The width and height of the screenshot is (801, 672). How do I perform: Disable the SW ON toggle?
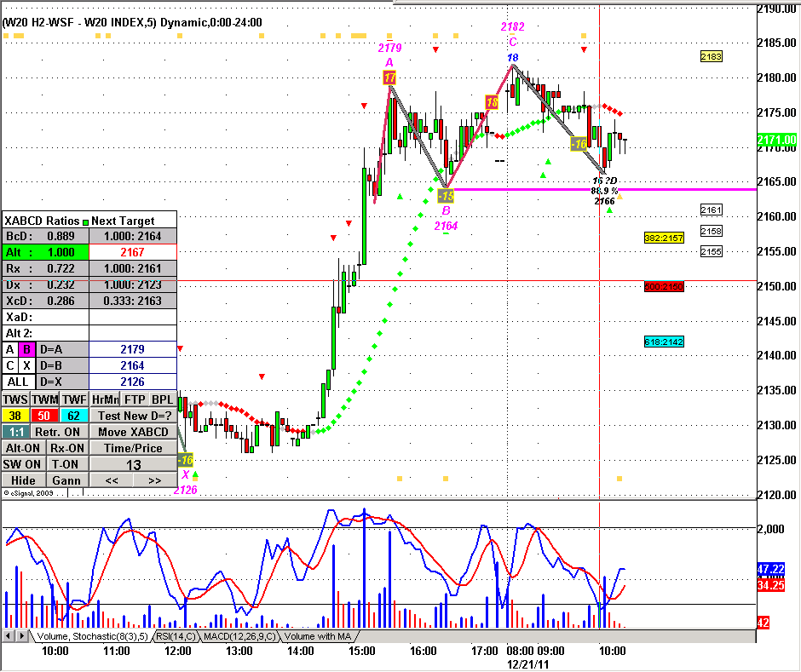point(23,464)
